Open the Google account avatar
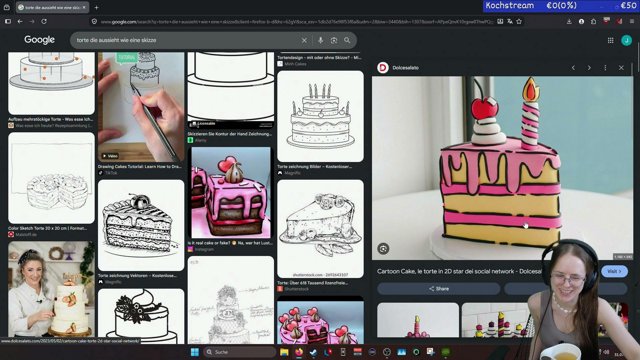This screenshot has width=640, height=360. (x=627, y=40)
